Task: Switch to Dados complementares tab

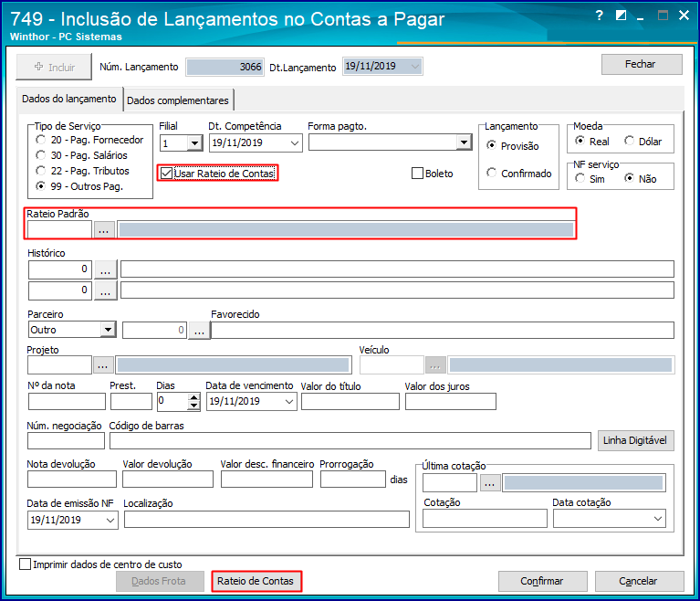Action: [178, 100]
